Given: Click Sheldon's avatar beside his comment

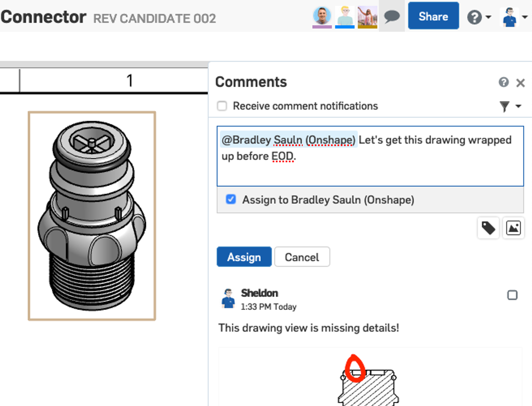Looking at the screenshot, I should click(228, 298).
